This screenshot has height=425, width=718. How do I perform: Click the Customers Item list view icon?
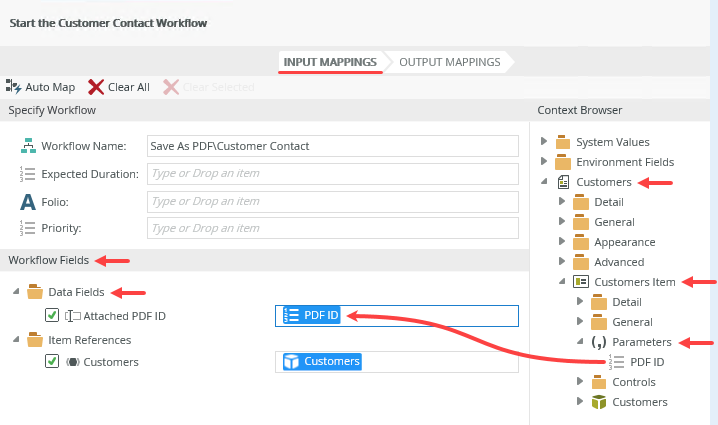[582, 282]
